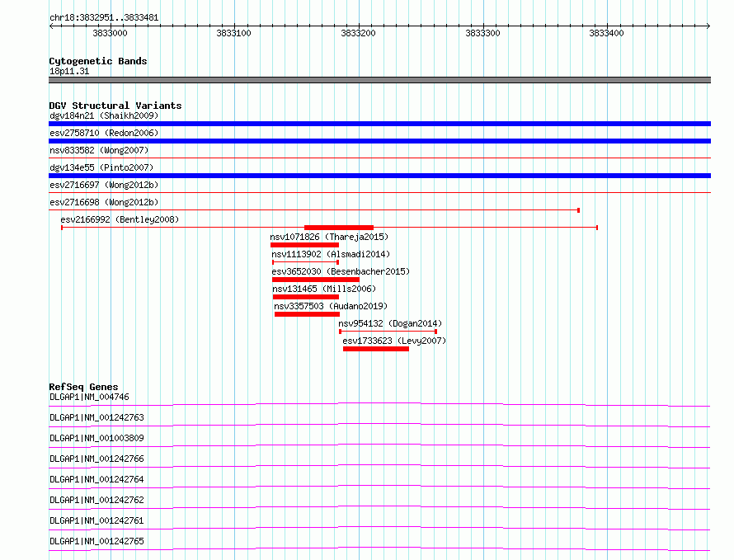Select nsv1113902 (Alsmadi2014) label
The width and height of the screenshot is (734, 560).
[331, 254]
